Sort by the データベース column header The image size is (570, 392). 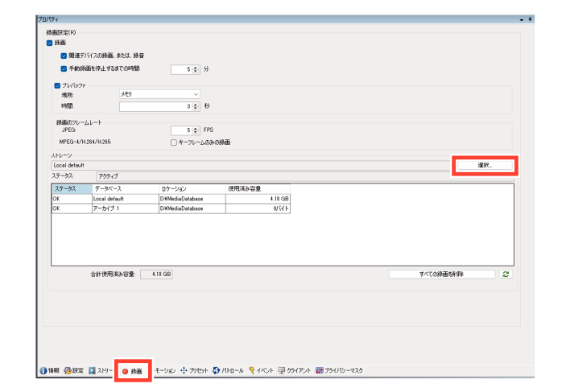point(126,189)
